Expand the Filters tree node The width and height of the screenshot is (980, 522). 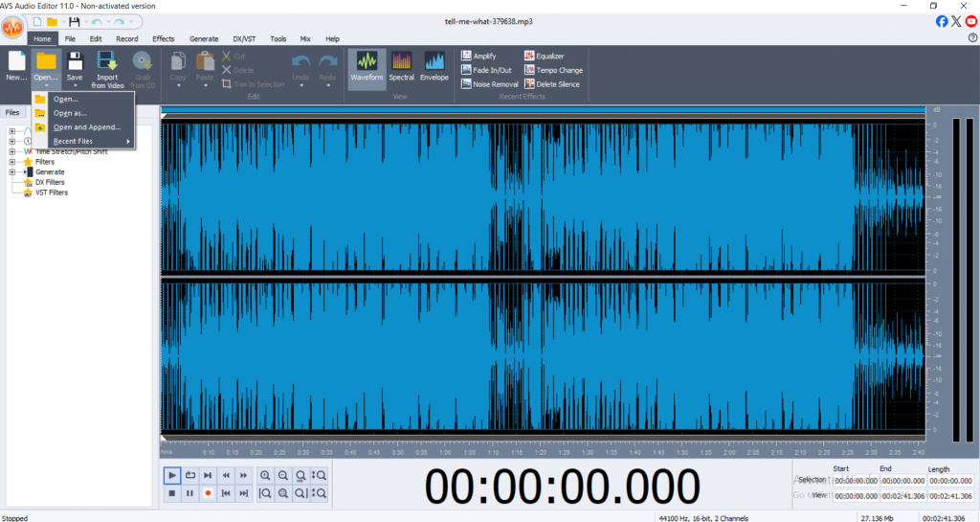click(12, 162)
